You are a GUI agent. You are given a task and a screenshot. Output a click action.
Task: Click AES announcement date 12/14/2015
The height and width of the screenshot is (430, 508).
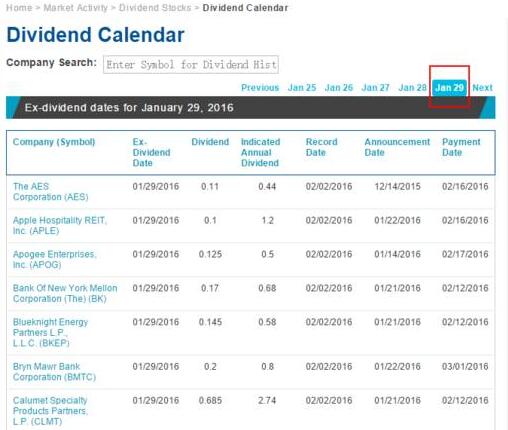tap(397, 186)
